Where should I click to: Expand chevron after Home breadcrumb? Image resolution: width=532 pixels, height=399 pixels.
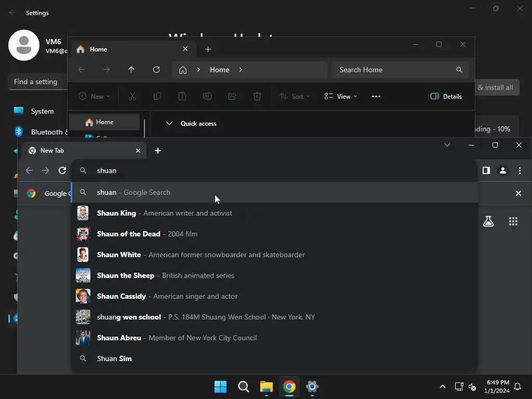[x=241, y=70]
